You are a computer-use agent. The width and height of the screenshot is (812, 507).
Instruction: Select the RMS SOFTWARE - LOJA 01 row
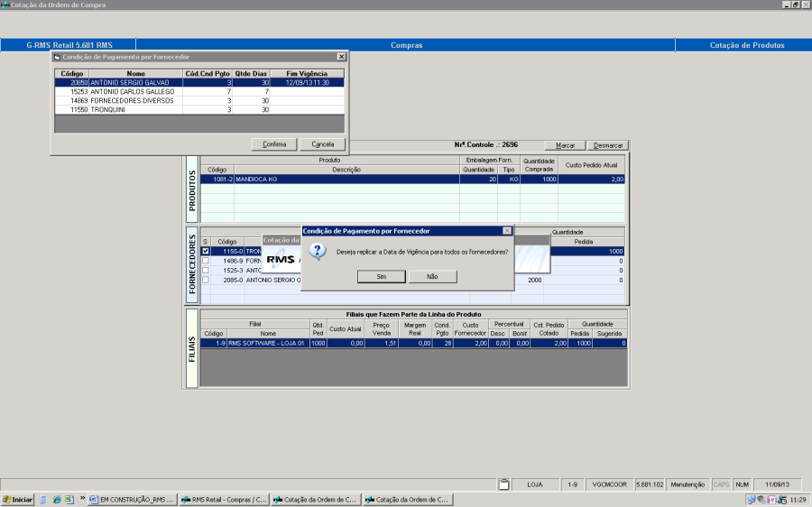(414, 343)
